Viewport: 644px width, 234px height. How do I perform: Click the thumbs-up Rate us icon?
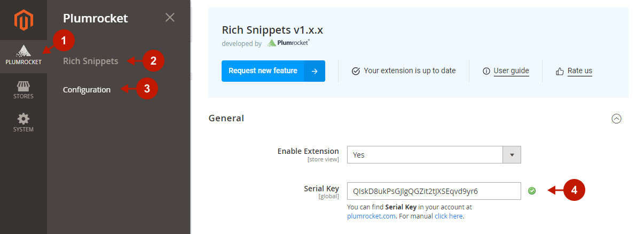coord(560,71)
